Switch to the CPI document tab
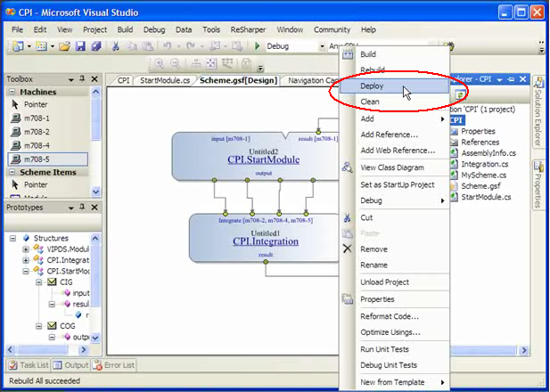The image size is (550, 392). [x=123, y=80]
